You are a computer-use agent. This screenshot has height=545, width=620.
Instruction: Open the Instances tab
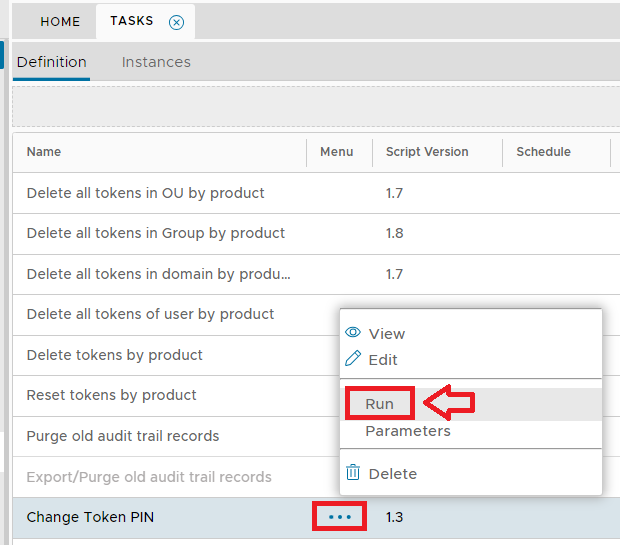pyautogui.click(x=156, y=62)
